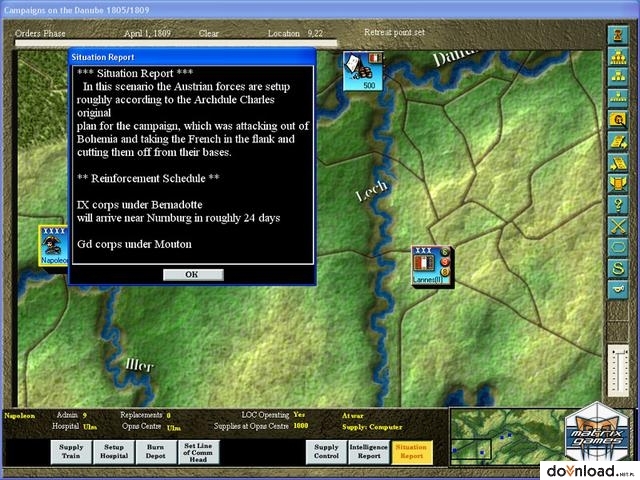Click the 'Location 9,22' text
Image resolution: width=640 pixels, height=480 pixels.
295,33
